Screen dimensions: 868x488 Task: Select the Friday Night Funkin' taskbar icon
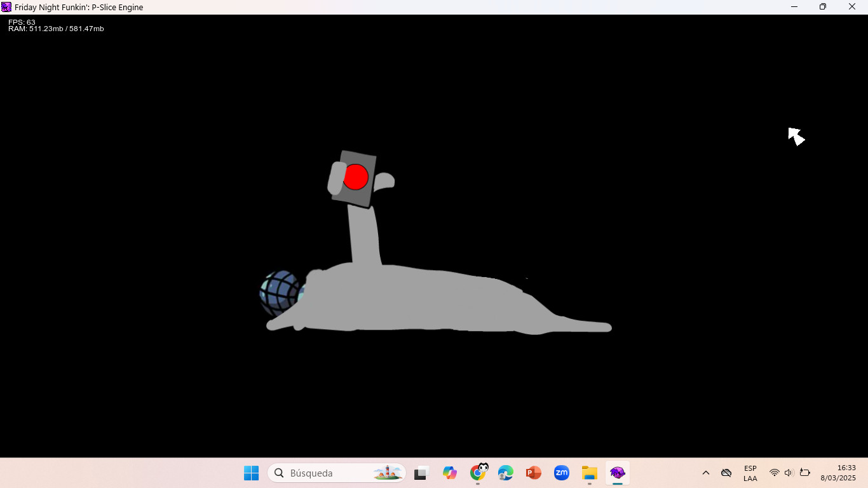pos(618,473)
